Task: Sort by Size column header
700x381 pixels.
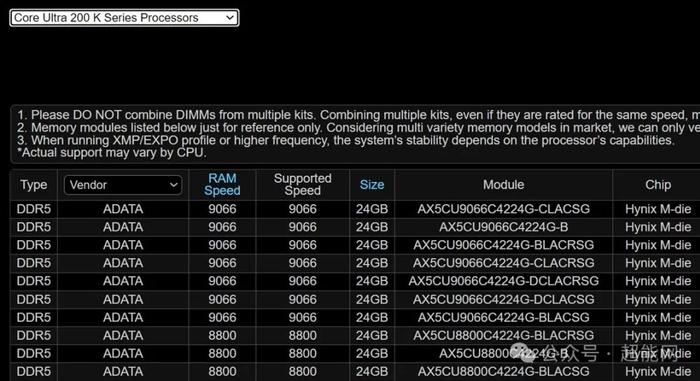Action: 372,185
